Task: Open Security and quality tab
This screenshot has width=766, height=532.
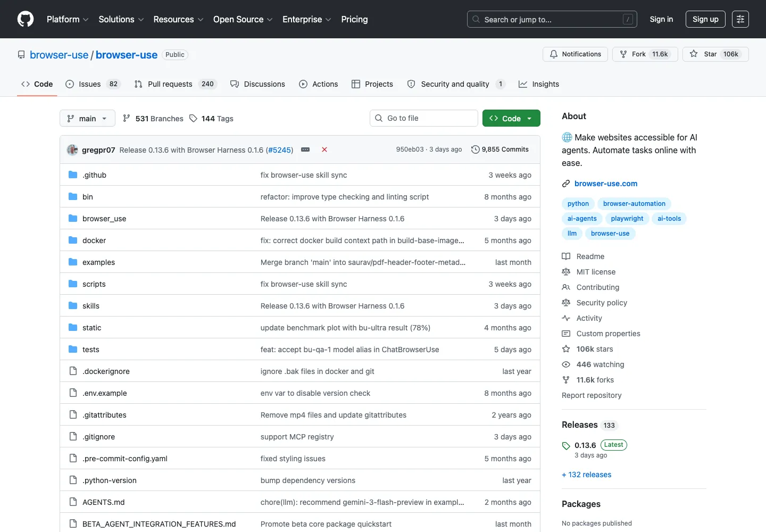Action: point(456,84)
